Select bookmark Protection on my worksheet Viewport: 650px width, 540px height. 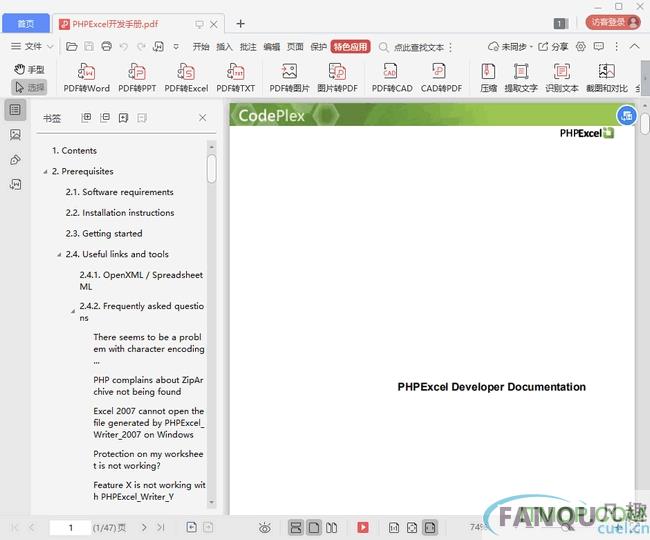[148, 460]
